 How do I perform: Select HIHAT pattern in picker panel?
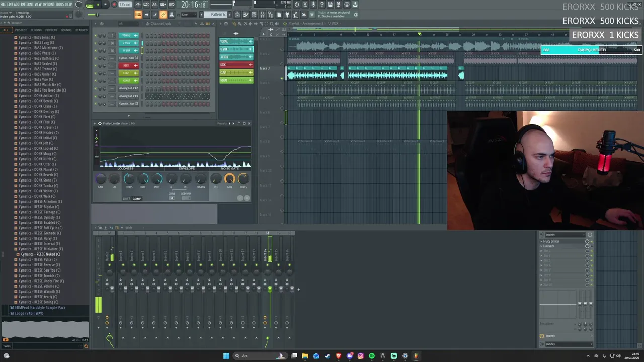[x=236, y=80]
